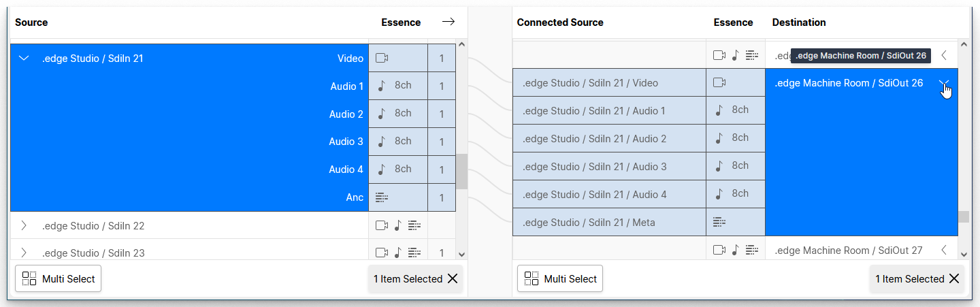This screenshot has height=307, width=980.
Task: Click the Destination column header
Action: [x=799, y=22]
